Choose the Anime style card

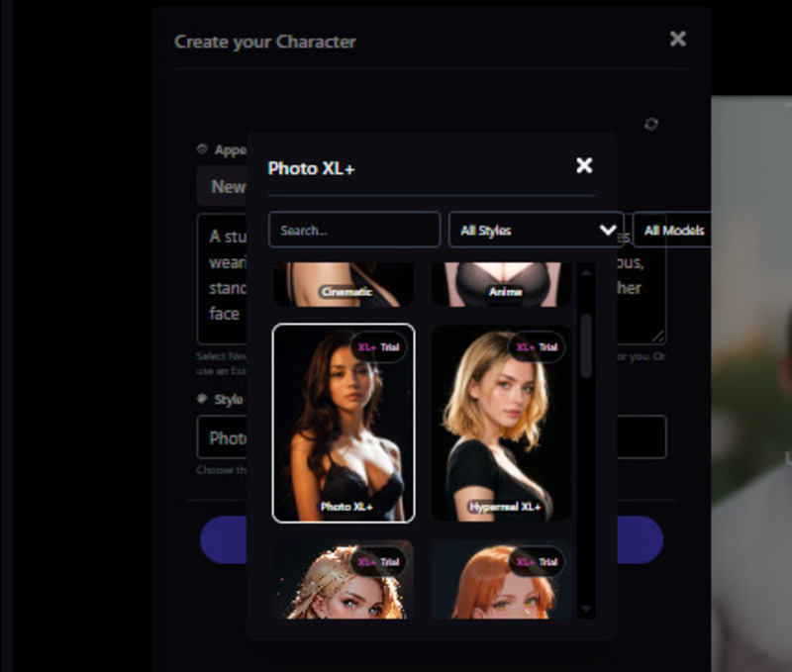click(501, 283)
